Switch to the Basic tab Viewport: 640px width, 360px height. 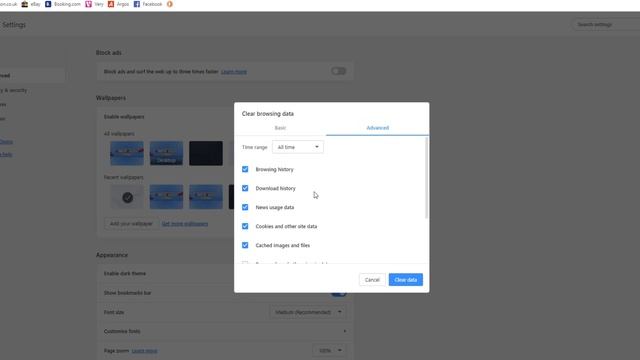click(x=280, y=128)
